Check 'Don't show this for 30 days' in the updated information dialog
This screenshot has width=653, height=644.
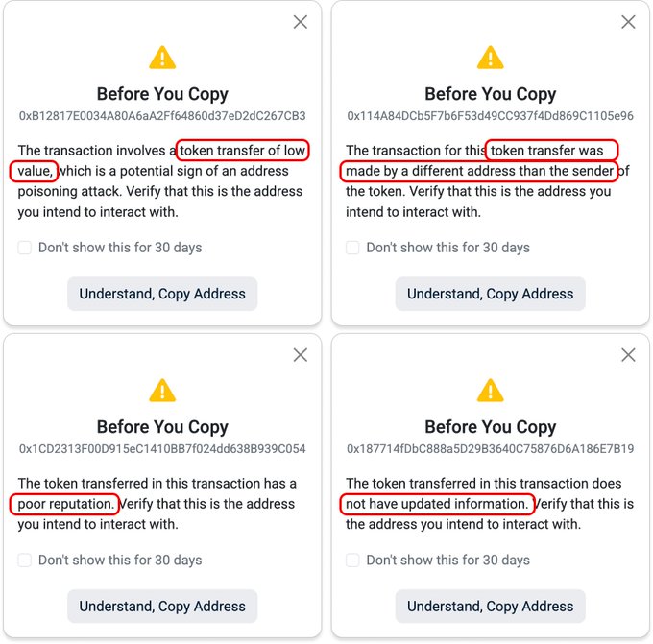point(352,560)
